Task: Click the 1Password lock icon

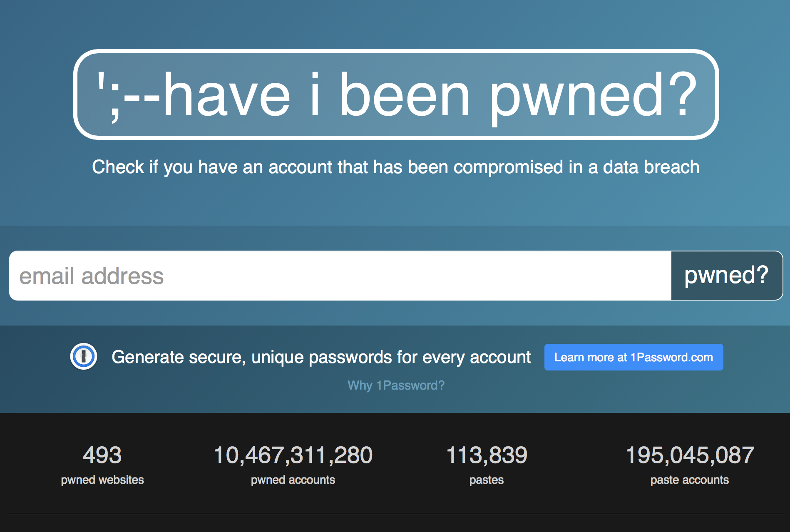Action: pos(84,357)
